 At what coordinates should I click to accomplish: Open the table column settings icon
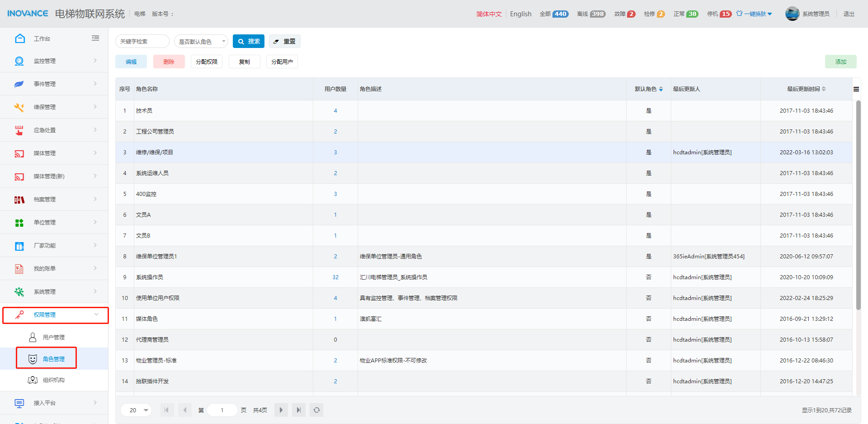pos(856,89)
